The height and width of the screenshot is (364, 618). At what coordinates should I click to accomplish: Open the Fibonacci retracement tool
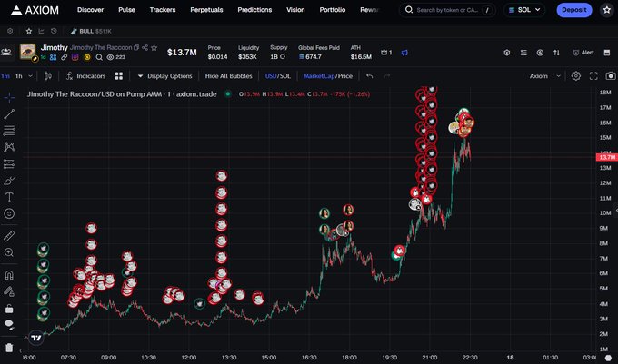point(9,130)
